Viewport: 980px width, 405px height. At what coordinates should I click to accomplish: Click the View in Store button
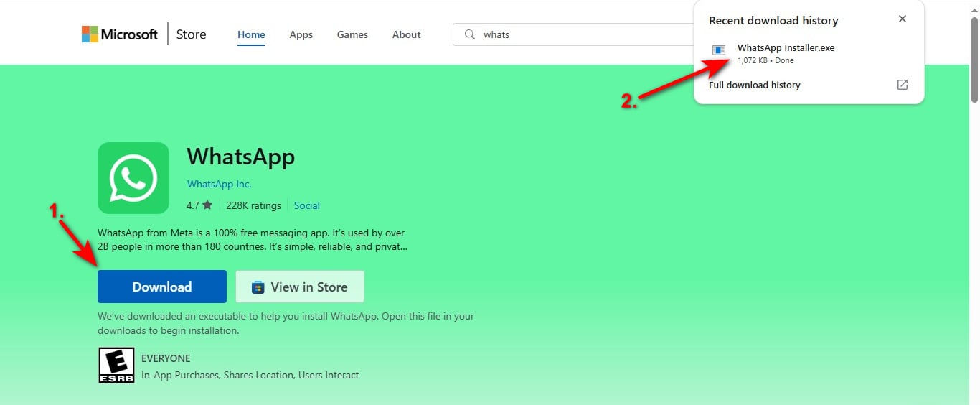300,287
